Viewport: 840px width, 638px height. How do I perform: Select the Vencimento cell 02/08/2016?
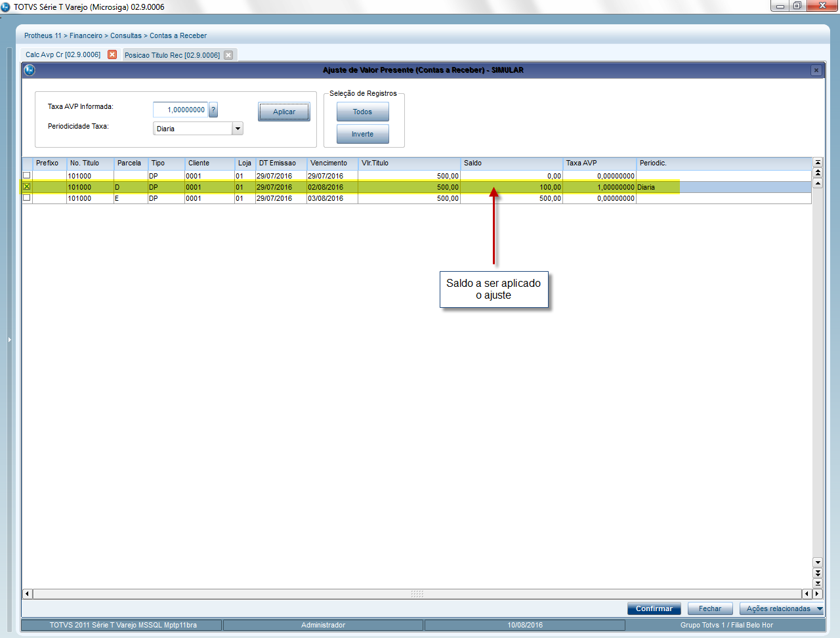(x=332, y=187)
